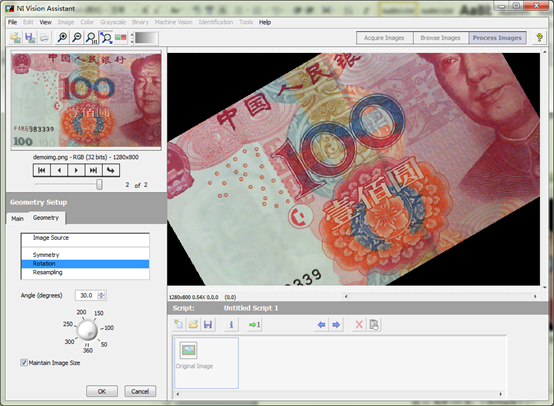Click the grayscale palette gradient bar
The height and width of the screenshot is (406, 554).
146,38
